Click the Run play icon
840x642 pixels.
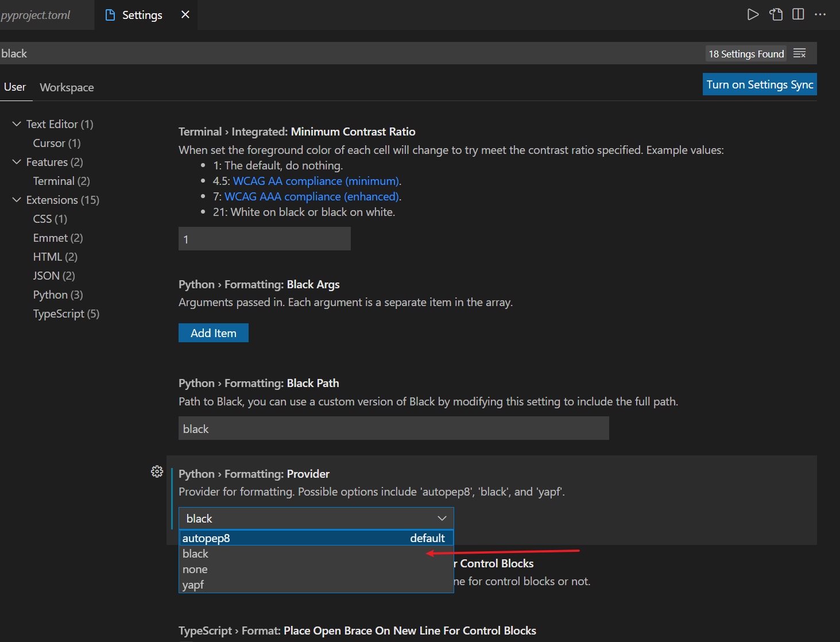point(753,14)
